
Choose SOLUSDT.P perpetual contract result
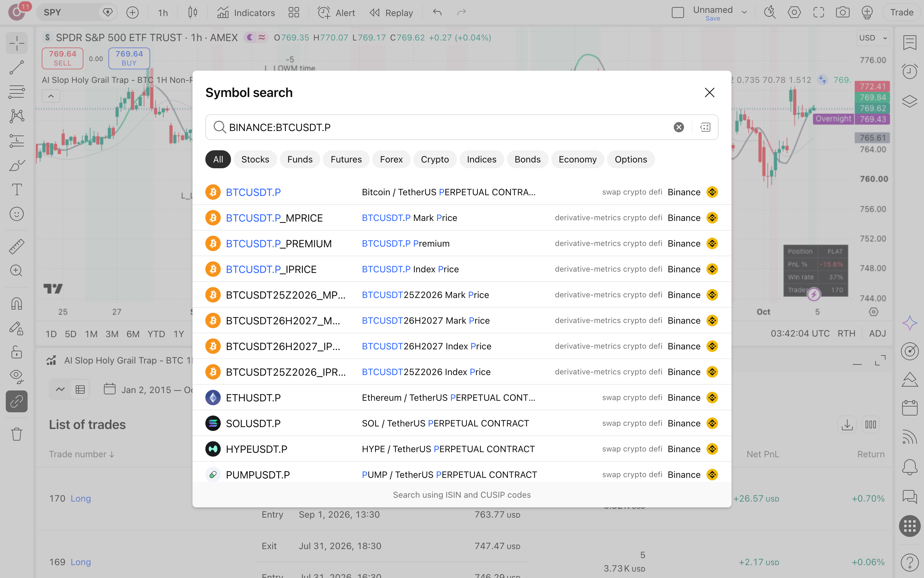tap(462, 423)
